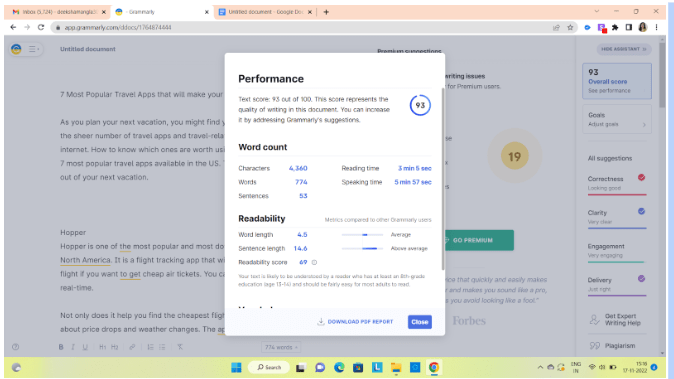
Task: Go back to the previous page
Action: (x=13, y=28)
